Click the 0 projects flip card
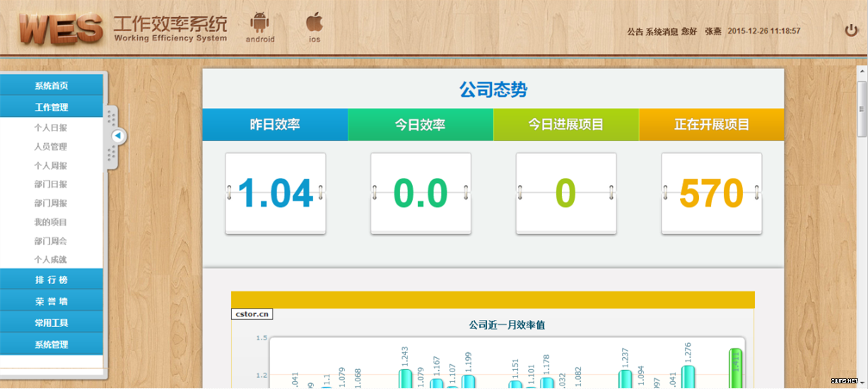The image size is (868, 389). (x=566, y=193)
